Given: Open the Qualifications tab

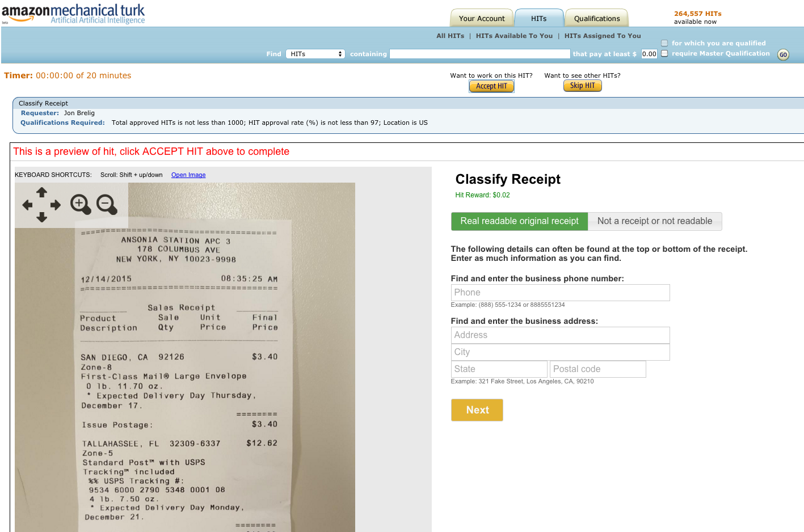Looking at the screenshot, I should coord(596,19).
